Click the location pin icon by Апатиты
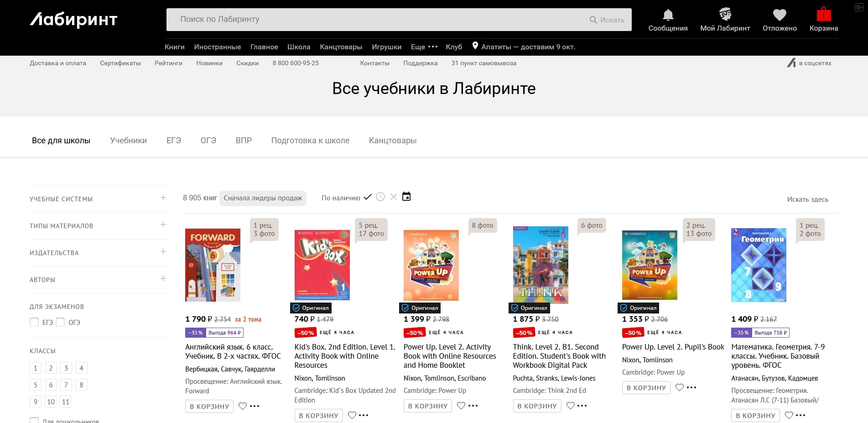The width and height of the screenshot is (868, 423). coord(475,46)
